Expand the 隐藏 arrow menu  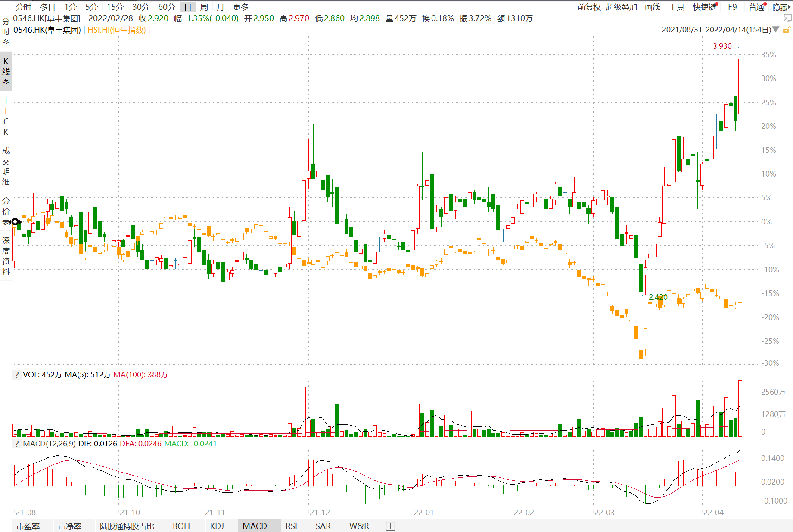point(781,7)
